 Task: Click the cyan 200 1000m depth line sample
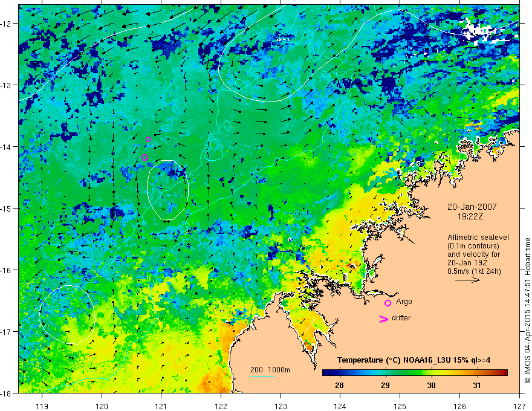coord(262,376)
